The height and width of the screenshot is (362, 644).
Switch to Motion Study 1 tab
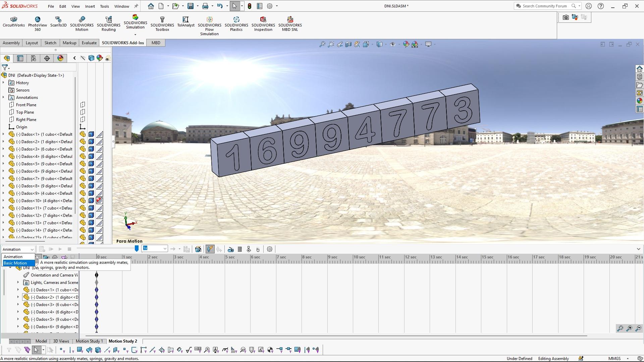89,341
